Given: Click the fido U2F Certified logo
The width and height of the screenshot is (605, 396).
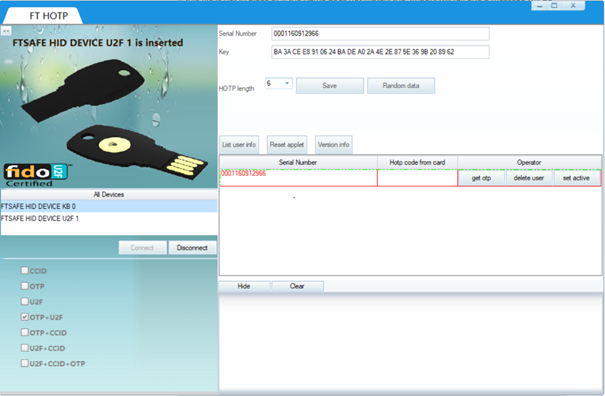Looking at the screenshot, I should 35,175.
